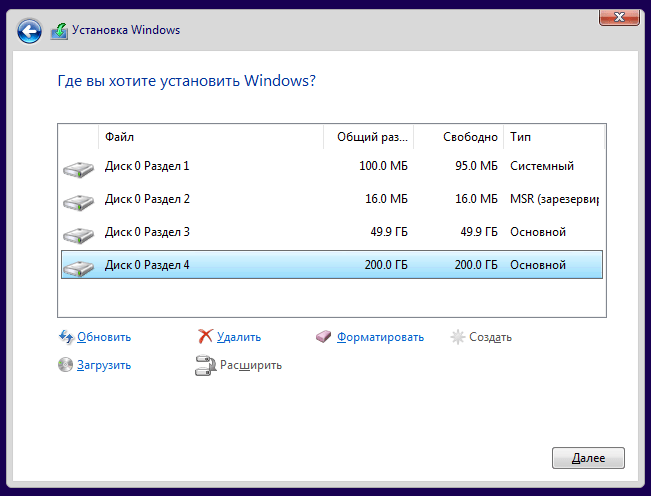Click the 200.0 ГБ free space cell
The width and height of the screenshot is (651, 496).
tap(476, 264)
